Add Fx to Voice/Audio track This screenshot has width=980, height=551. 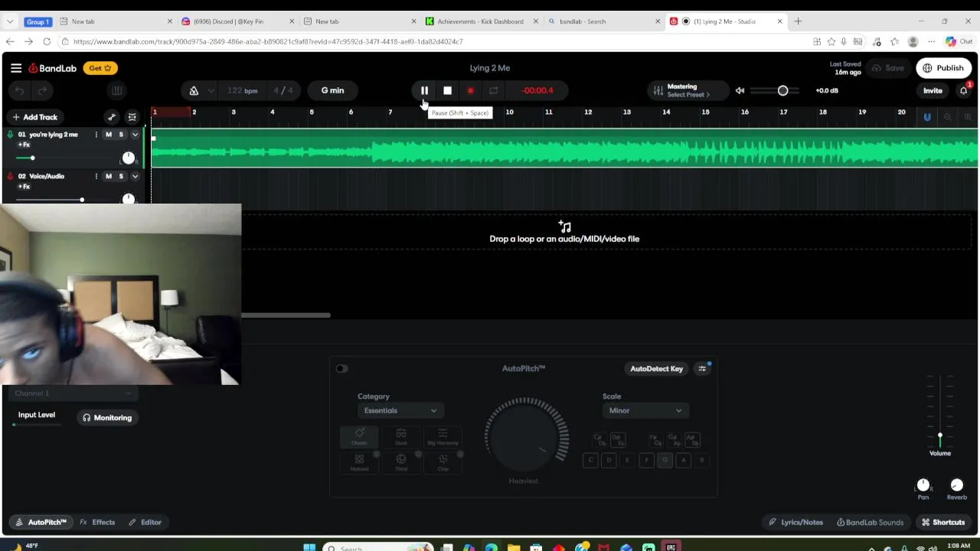click(24, 187)
